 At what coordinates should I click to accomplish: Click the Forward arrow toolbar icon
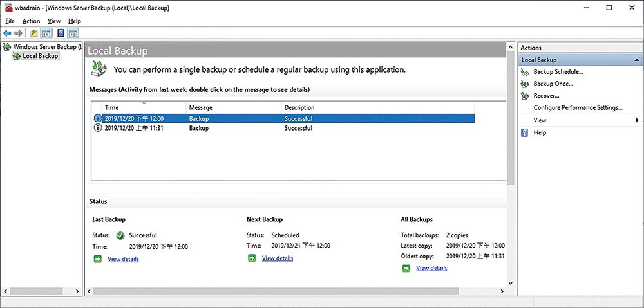(18, 33)
